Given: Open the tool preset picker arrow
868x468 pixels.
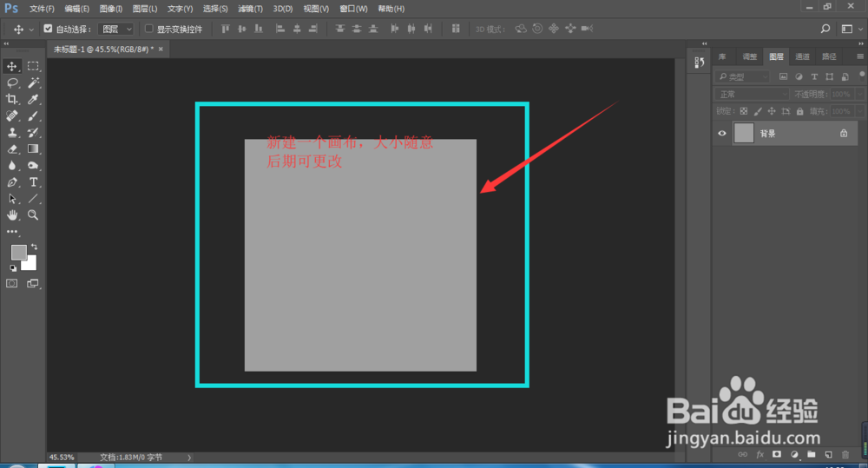Looking at the screenshot, I should tap(31, 30).
